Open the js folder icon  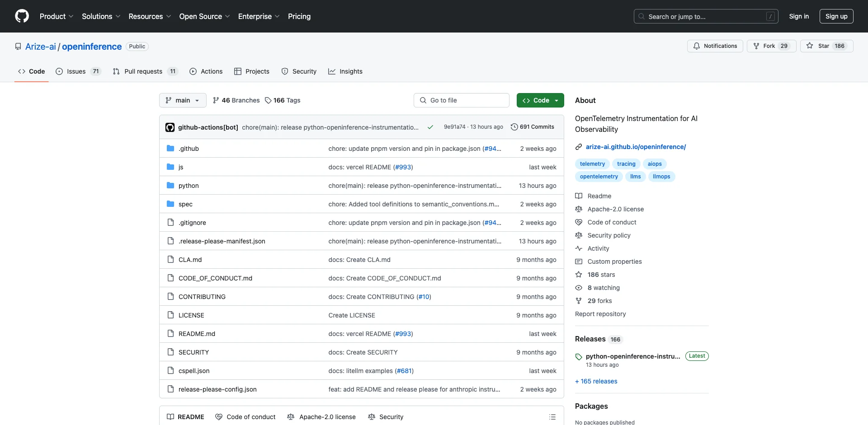(170, 167)
